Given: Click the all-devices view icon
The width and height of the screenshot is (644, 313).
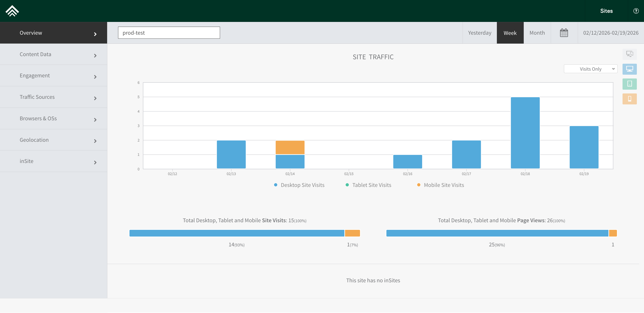Looking at the screenshot, I should coord(629,54).
